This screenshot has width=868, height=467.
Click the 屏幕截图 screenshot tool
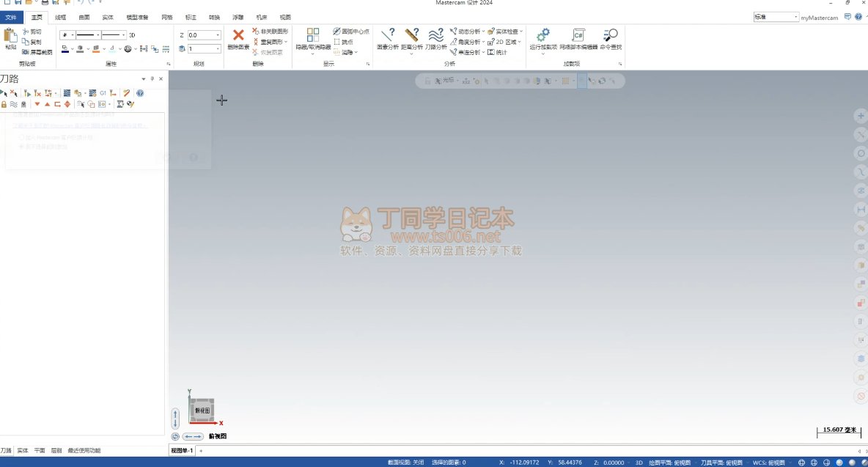37,52
